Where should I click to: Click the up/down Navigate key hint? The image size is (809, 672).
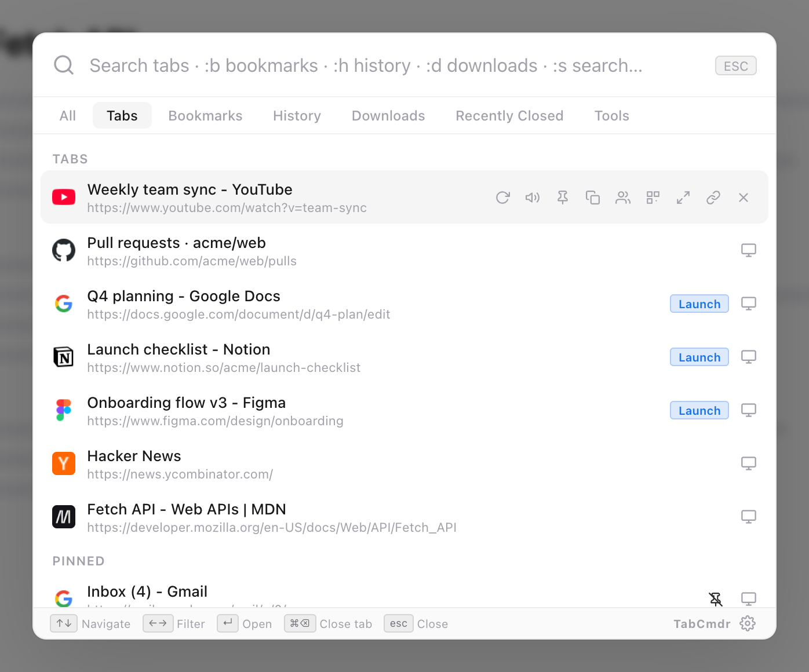pyautogui.click(x=64, y=623)
